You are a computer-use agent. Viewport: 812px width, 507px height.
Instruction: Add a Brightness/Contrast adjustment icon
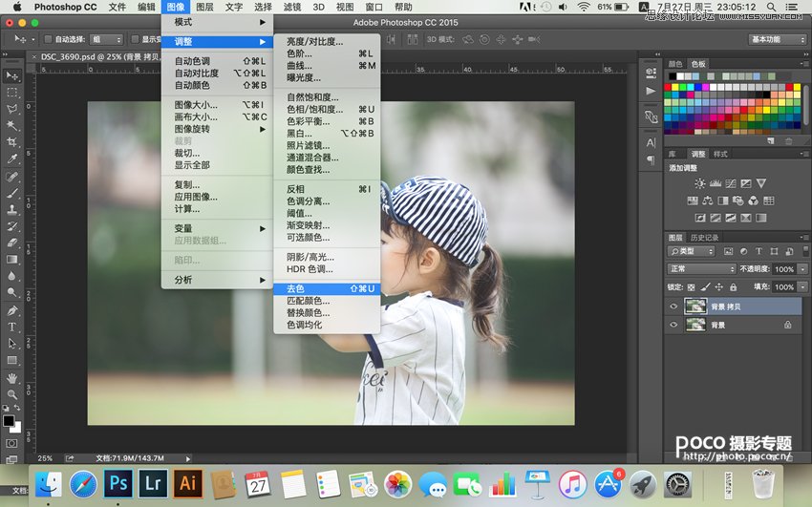700,183
